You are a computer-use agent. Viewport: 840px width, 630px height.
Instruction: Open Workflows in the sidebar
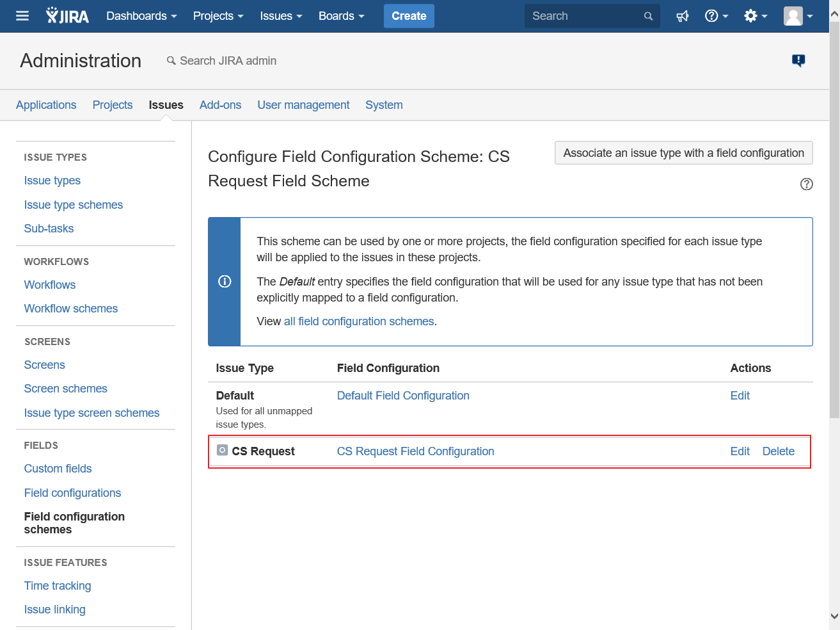(50, 285)
